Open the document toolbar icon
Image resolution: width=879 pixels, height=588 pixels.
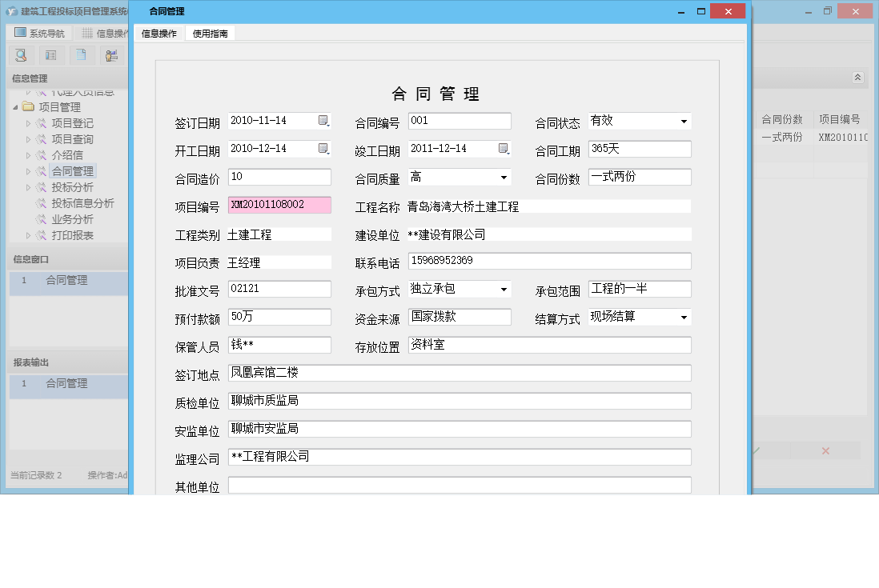click(81, 54)
